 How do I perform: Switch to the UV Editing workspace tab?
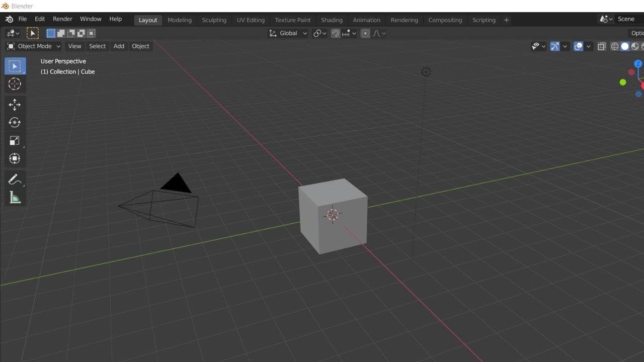pyautogui.click(x=251, y=20)
